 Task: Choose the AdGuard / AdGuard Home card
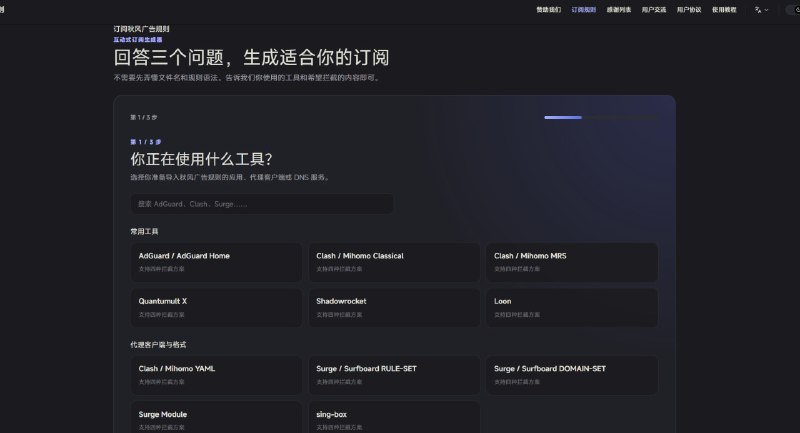pos(216,262)
